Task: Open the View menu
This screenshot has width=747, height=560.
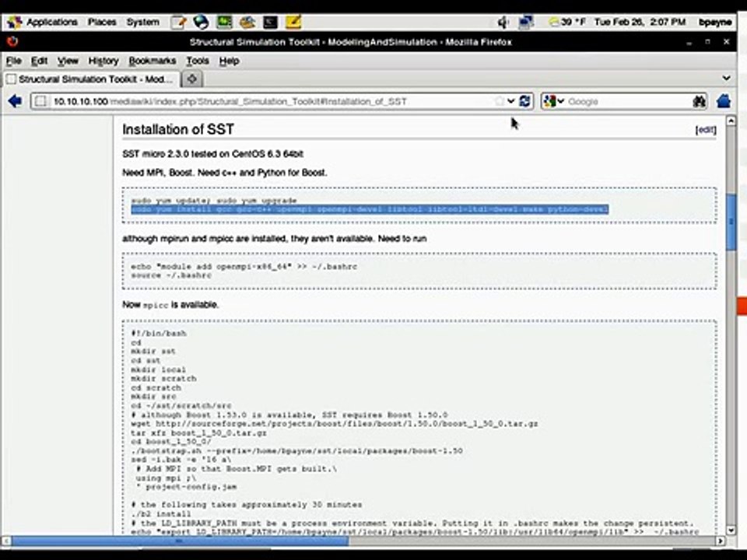Action: [x=68, y=61]
